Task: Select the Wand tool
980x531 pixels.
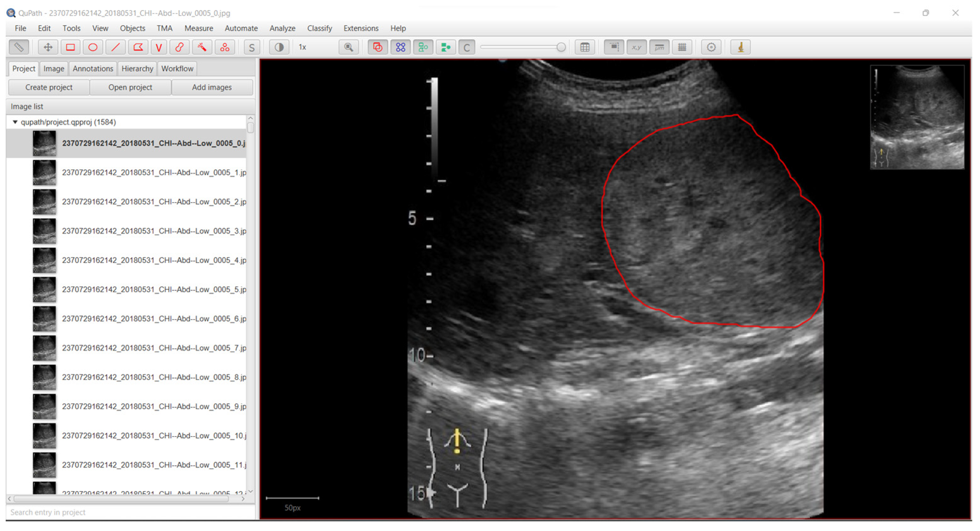Action: click(202, 47)
